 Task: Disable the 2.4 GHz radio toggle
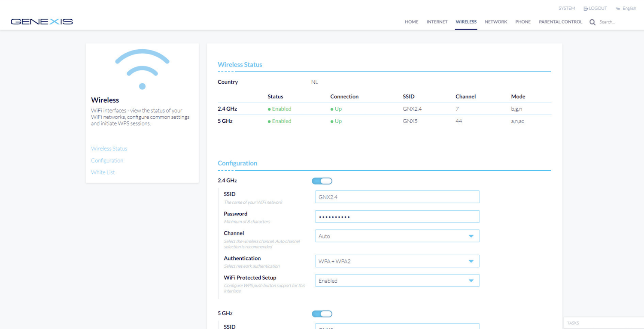[x=322, y=181]
